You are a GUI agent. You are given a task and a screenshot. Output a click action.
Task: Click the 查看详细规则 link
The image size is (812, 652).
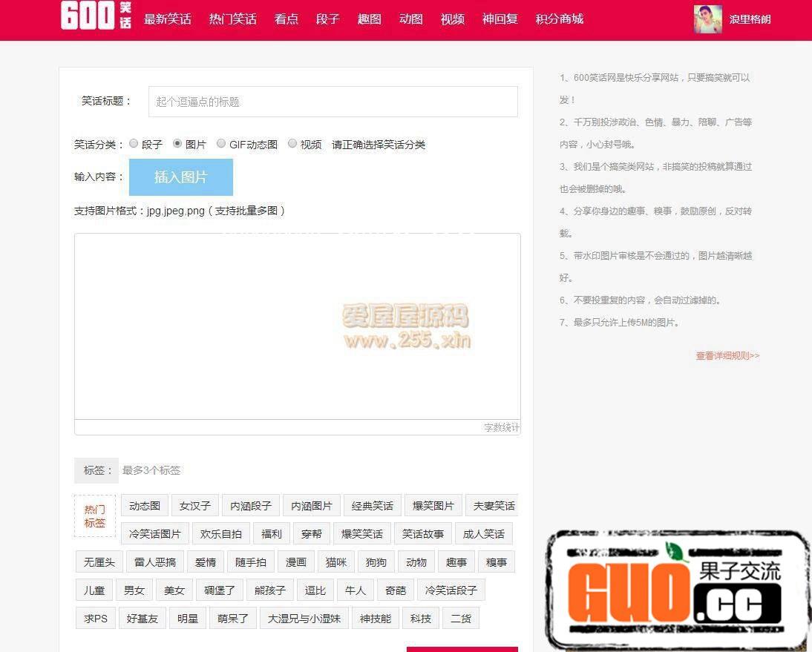pos(727,356)
